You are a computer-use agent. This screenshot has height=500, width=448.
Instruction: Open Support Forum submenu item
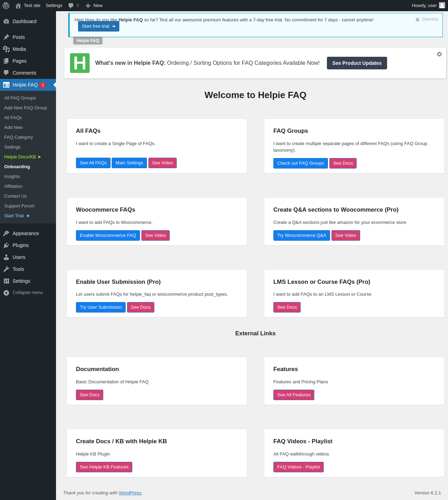(x=19, y=206)
